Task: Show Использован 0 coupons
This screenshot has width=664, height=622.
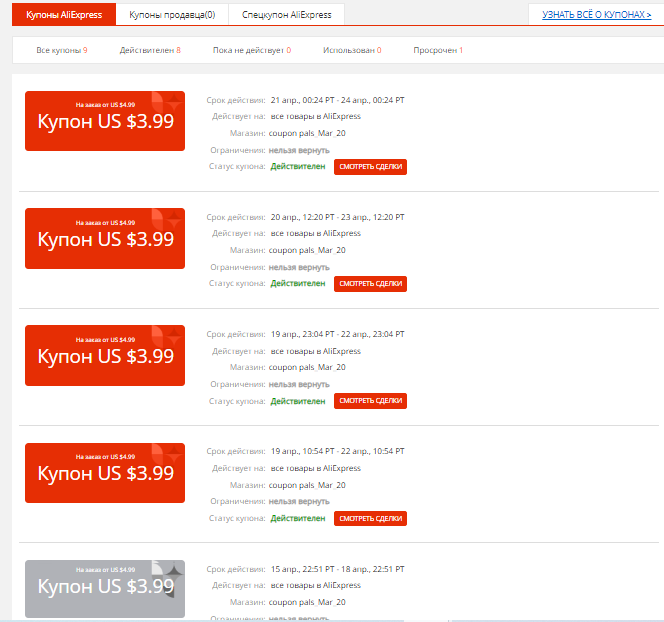Action: coord(352,50)
